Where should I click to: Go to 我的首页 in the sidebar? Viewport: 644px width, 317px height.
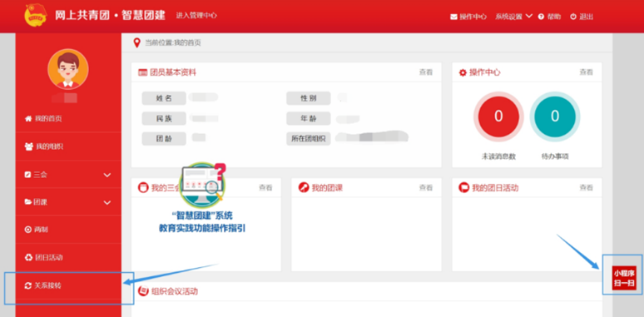click(x=68, y=119)
